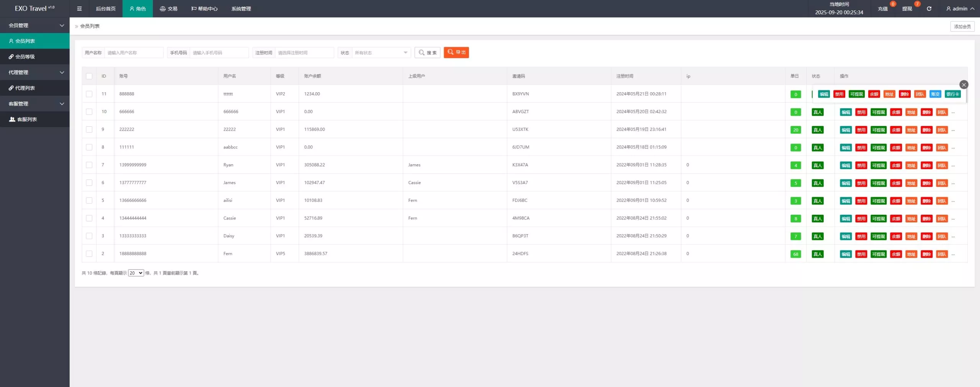Click the refresh icon in top bar
Viewport: 980px width, 387px height.
pyautogui.click(x=929, y=8)
